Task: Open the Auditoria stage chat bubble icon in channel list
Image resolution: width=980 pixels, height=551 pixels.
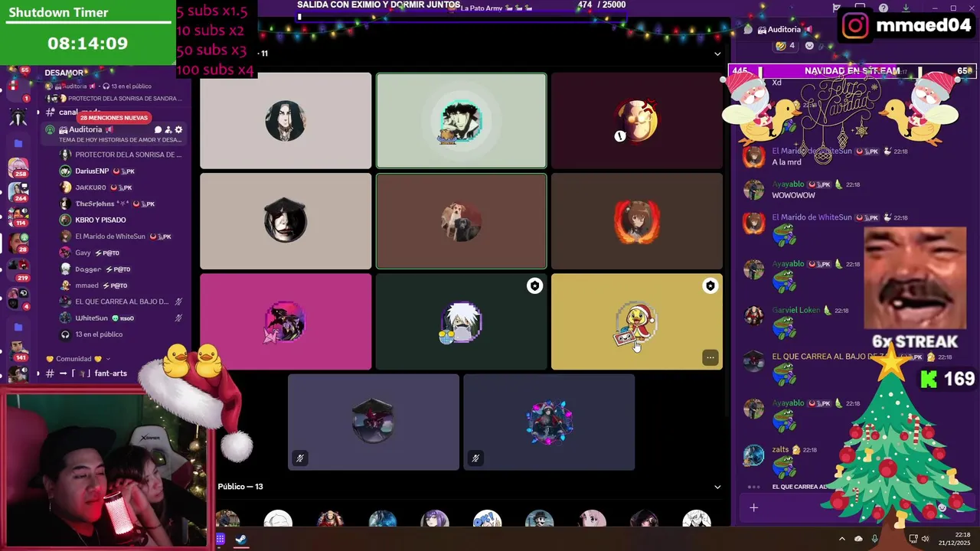Action: coord(158,130)
